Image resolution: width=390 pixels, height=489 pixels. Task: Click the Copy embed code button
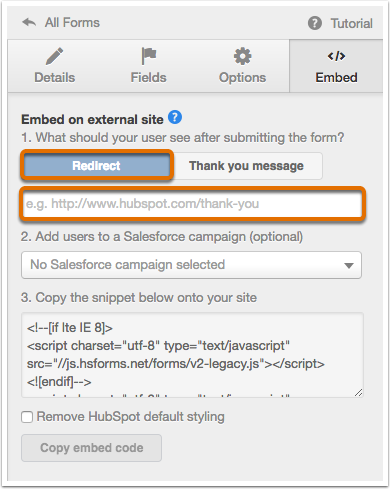click(x=92, y=448)
